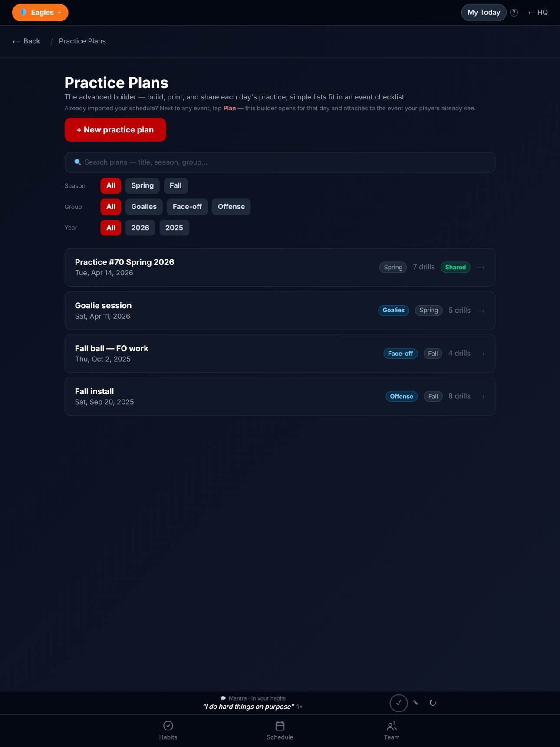The height and width of the screenshot is (747, 560).
Task: Filter plans by Offense group
Action: pyautogui.click(x=231, y=207)
